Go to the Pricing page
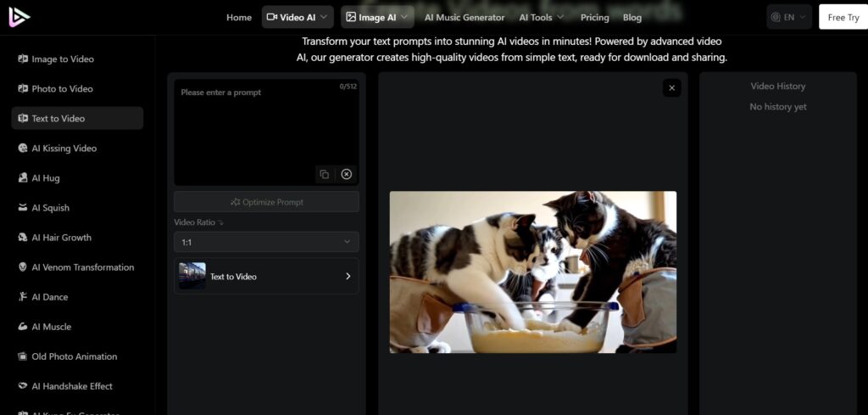868x415 pixels. [594, 17]
